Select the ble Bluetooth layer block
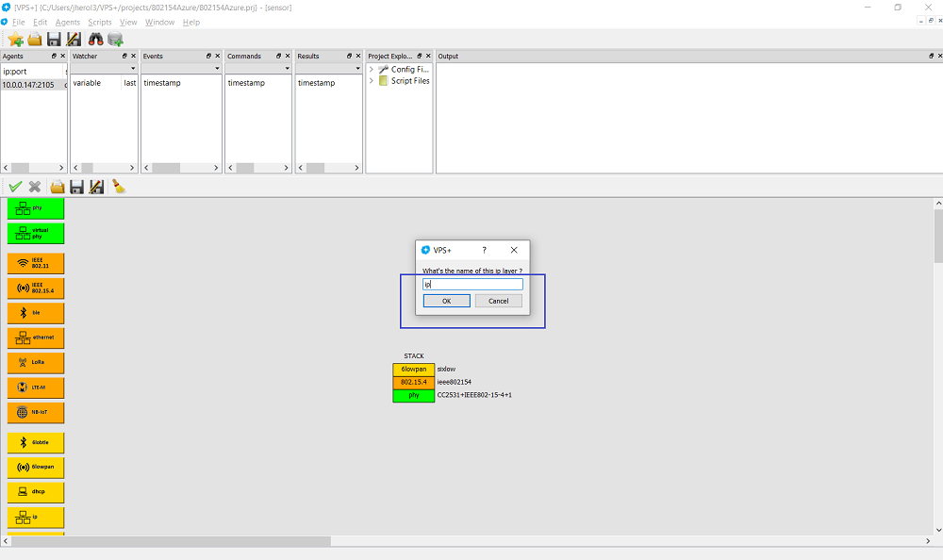The image size is (943, 560). (x=36, y=313)
